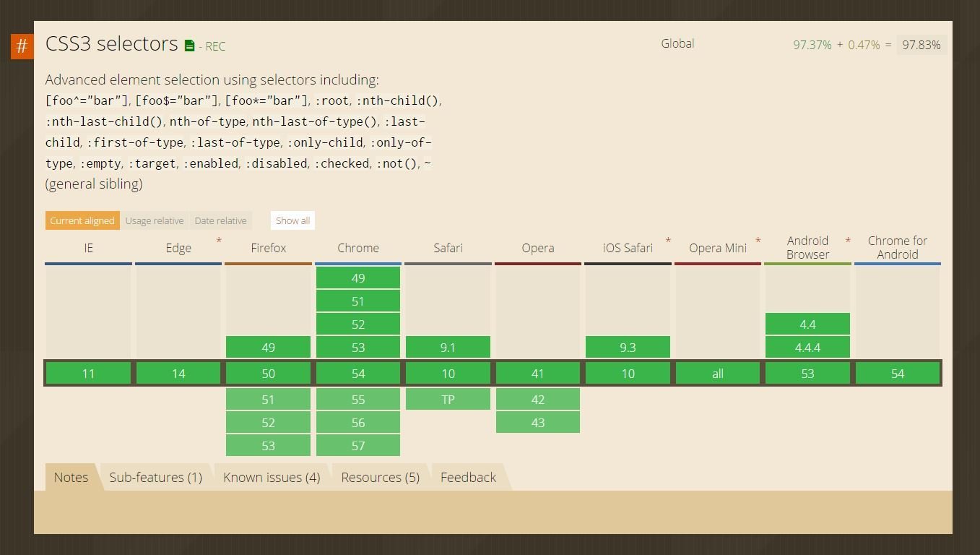
Task: Select Opera version 42 cell
Action: (x=538, y=400)
